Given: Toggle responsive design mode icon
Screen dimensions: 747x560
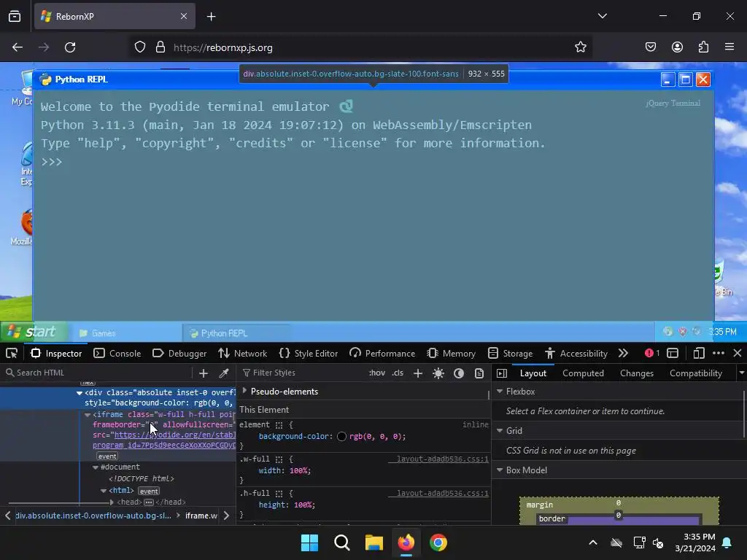Looking at the screenshot, I should [x=699, y=354].
